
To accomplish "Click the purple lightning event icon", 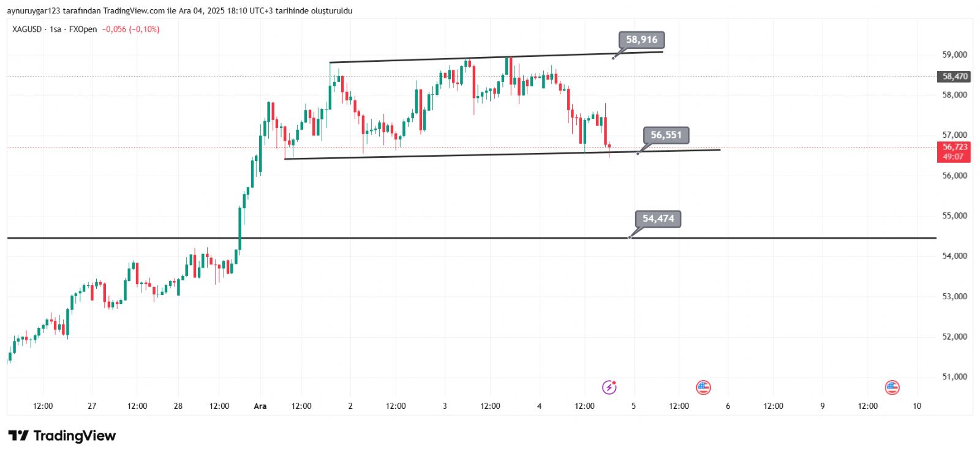I will pyautogui.click(x=609, y=387).
